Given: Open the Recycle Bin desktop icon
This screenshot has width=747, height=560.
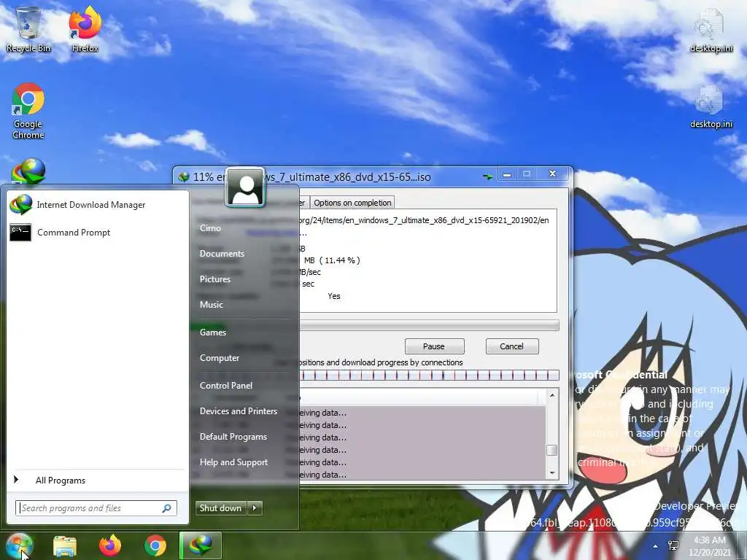Looking at the screenshot, I should [x=28, y=29].
